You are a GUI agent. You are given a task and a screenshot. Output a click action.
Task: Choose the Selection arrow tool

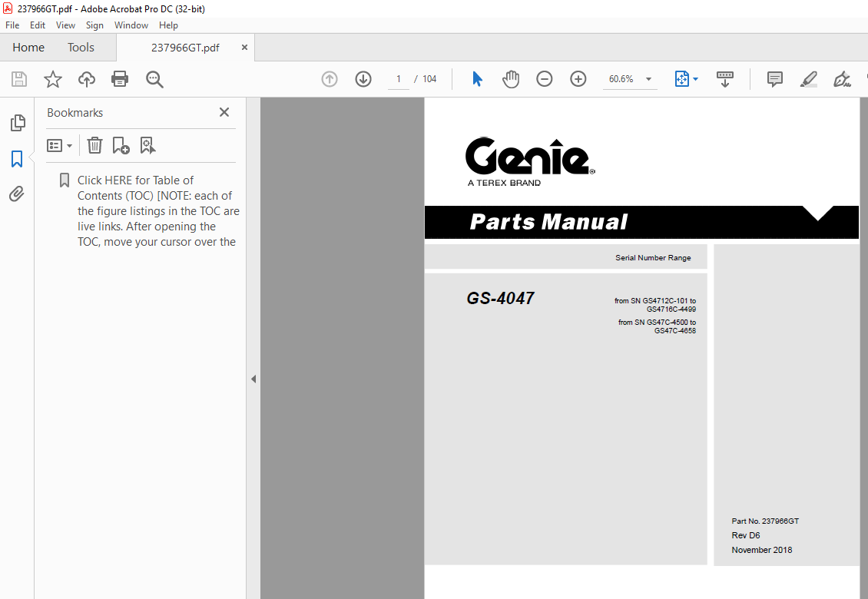coord(477,79)
